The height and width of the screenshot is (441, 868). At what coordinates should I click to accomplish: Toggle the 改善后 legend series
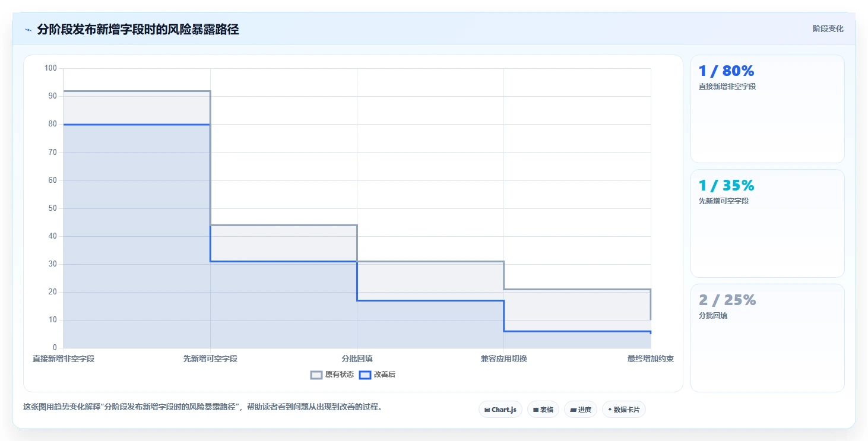378,375
